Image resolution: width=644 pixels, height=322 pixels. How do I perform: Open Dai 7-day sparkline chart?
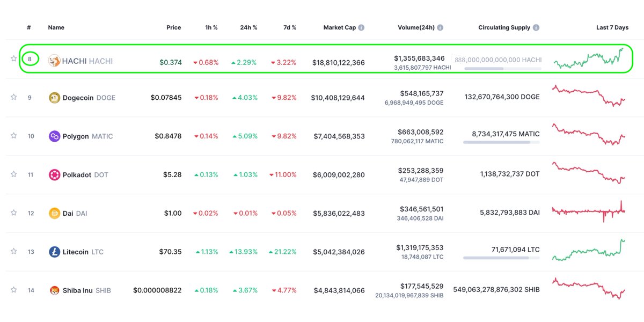click(x=589, y=211)
